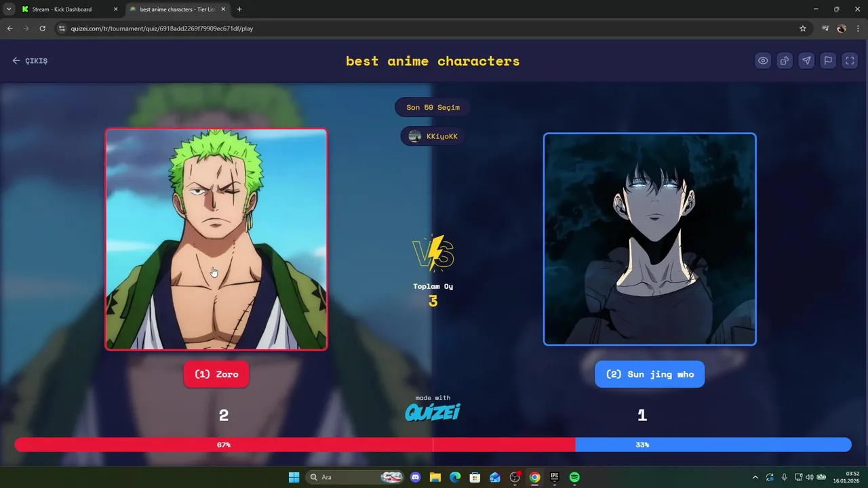868x488 pixels.
Task: Click the red 67% vote bar segment
Action: [295, 445]
